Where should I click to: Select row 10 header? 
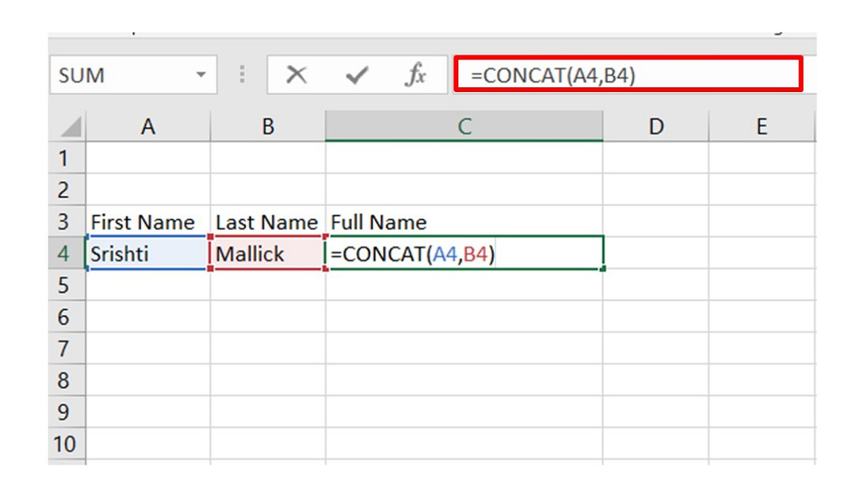(x=65, y=443)
